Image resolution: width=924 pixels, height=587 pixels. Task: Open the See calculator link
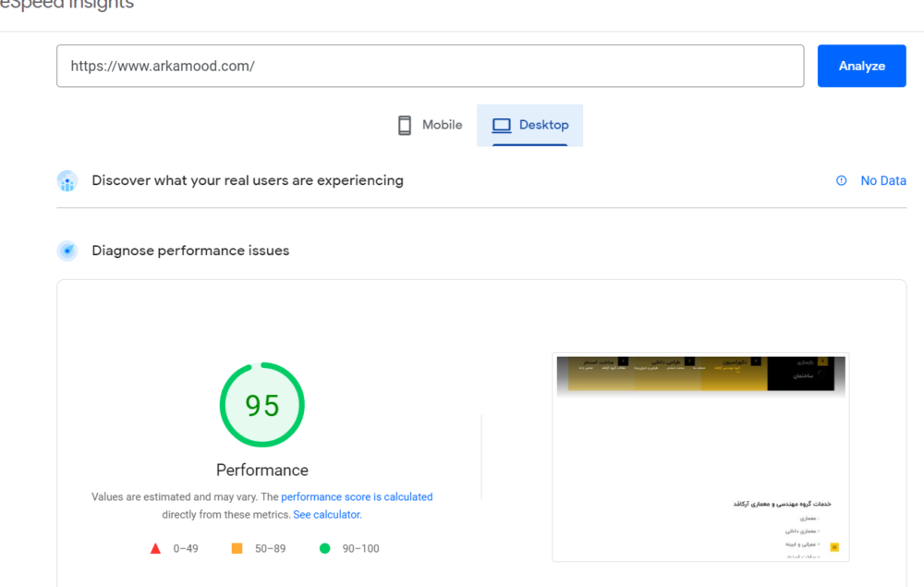pyautogui.click(x=327, y=515)
